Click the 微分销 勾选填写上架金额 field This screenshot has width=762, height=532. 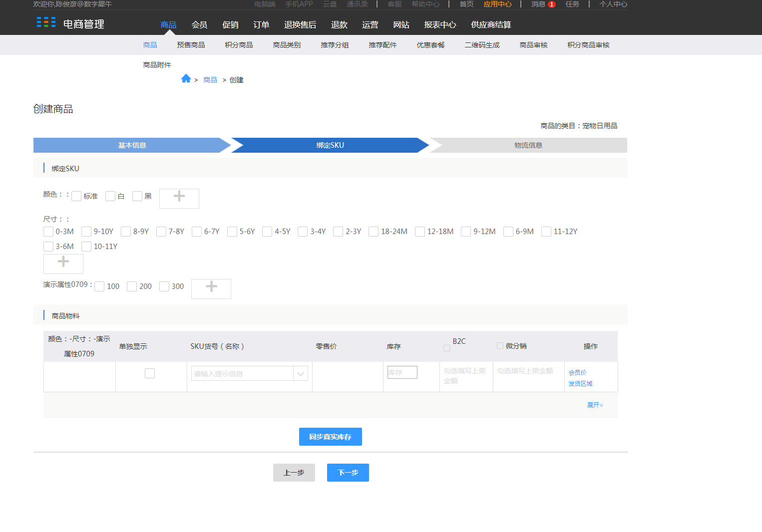pyautogui.click(x=525, y=371)
